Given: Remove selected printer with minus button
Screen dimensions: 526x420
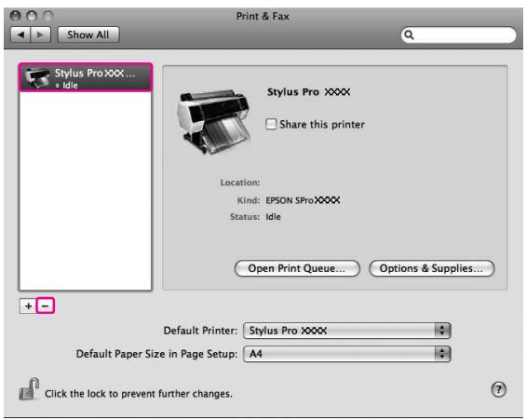Looking at the screenshot, I should 46,306.
